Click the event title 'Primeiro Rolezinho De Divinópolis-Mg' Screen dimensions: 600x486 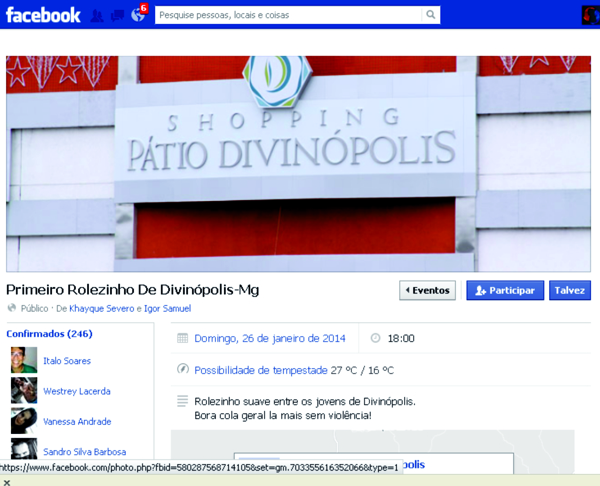point(132,290)
